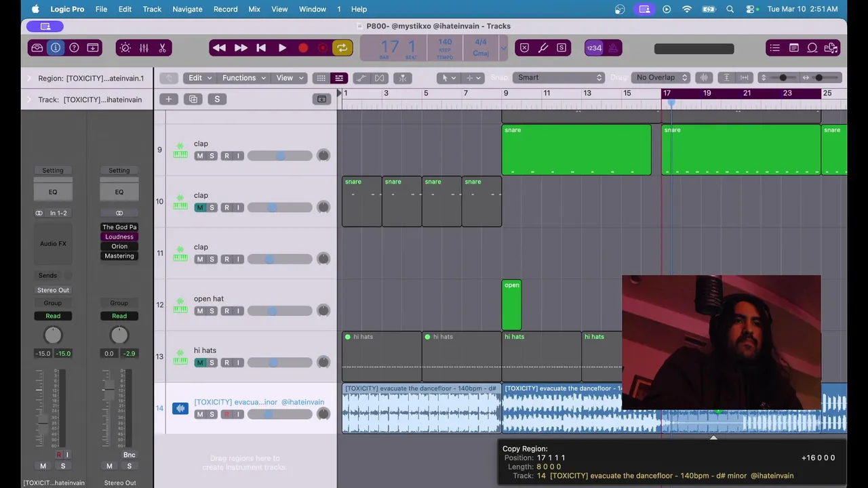Adjust track 9 clap volume slider
This screenshot has height=488, width=868.
279,156
